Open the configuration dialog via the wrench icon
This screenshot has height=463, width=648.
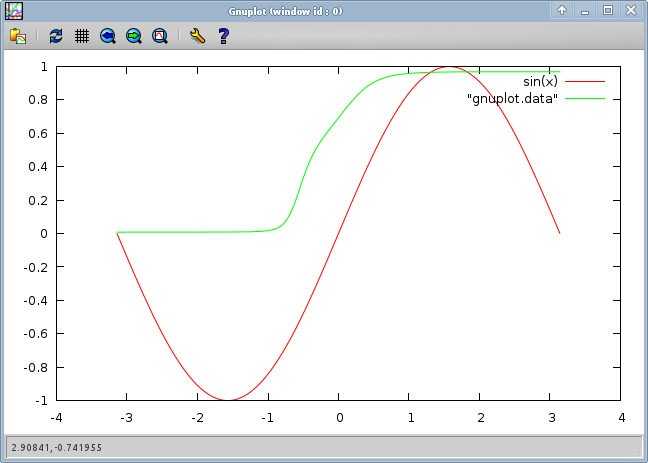197,36
